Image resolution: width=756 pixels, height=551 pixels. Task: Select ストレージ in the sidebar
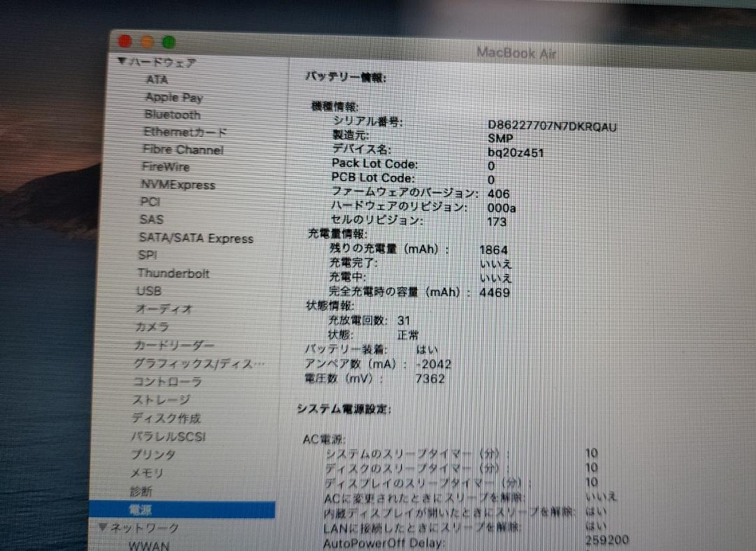coord(161,400)
